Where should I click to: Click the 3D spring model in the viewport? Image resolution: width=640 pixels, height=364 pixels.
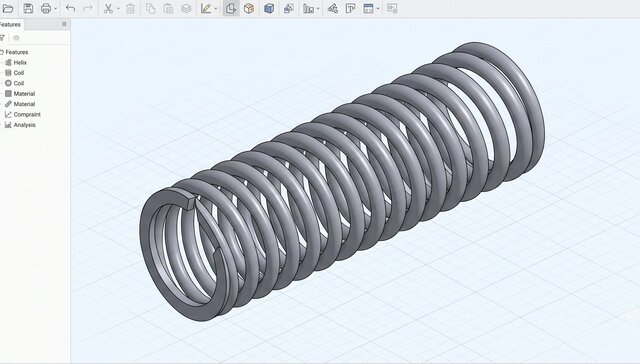tap(342, 181)
